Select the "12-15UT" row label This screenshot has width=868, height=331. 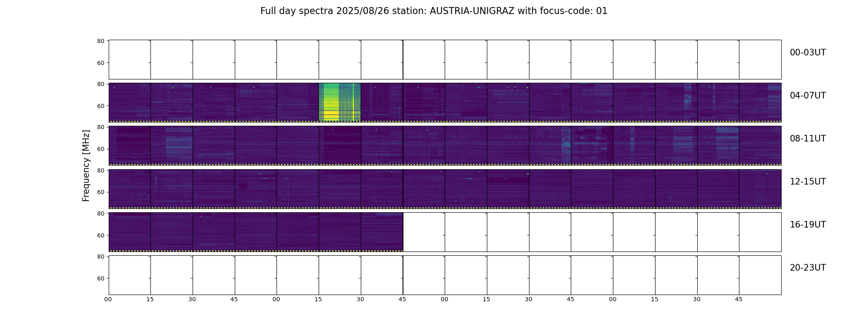(x=808, y=182)
